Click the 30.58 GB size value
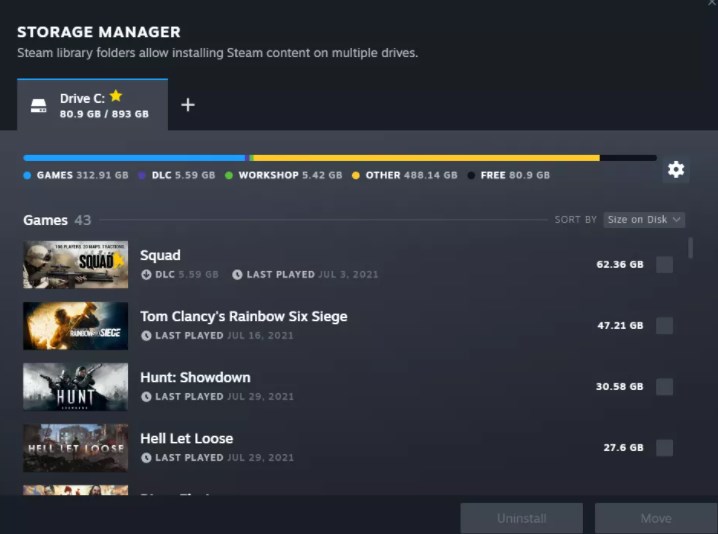This screenshot has width=718, height=534. 620,387
